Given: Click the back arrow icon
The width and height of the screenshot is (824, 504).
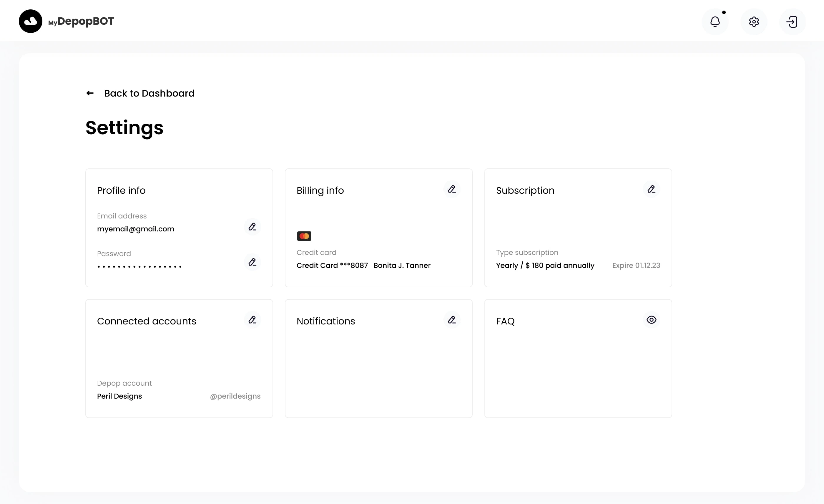Looking at the screenshot, I should coord(90,93).
